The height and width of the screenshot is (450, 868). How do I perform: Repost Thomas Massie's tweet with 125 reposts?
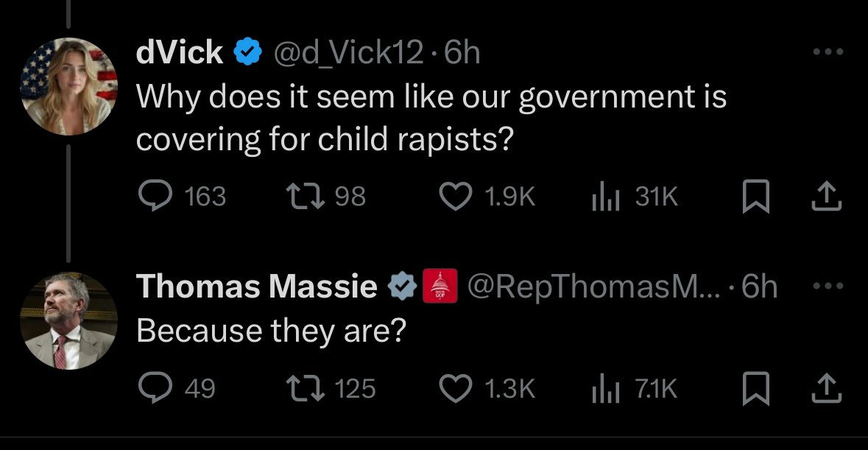coord(305,388)
